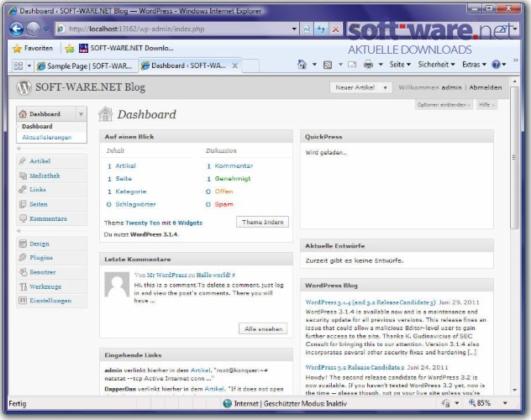Open the Favoriten star button
The width and height of the screenshot is (531, 420).
(x=33, y=49)
